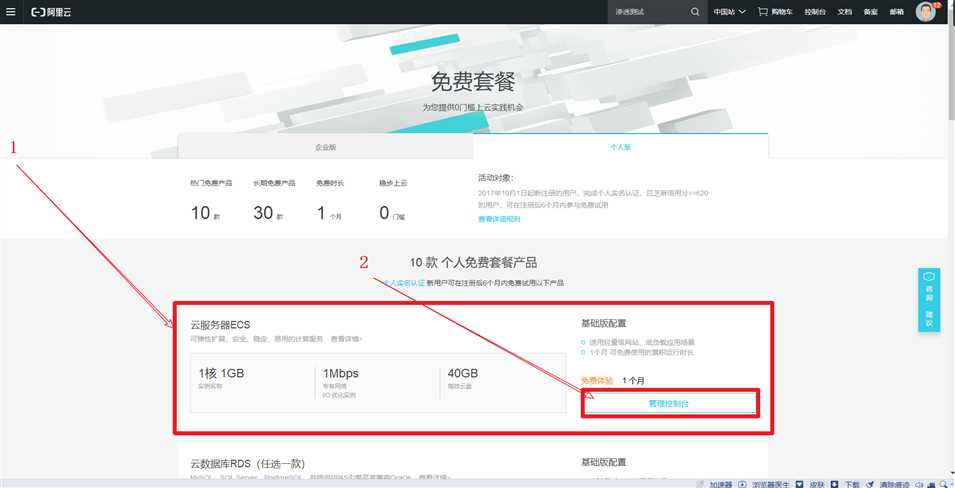
Task: Switch to the 个人版 tab
Action: (x=621, y=147)
